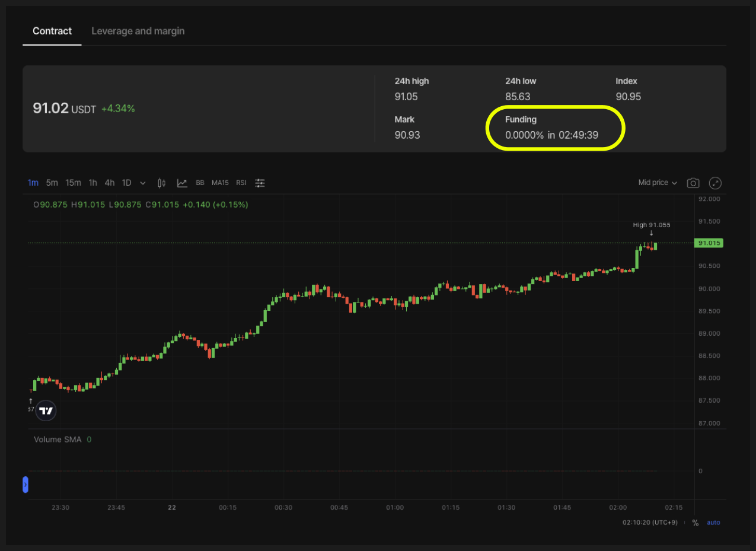Viewport: 756px width, 551px height.
Task: Switch to Leverage and margin tab
Action: [x=138, y=31]
